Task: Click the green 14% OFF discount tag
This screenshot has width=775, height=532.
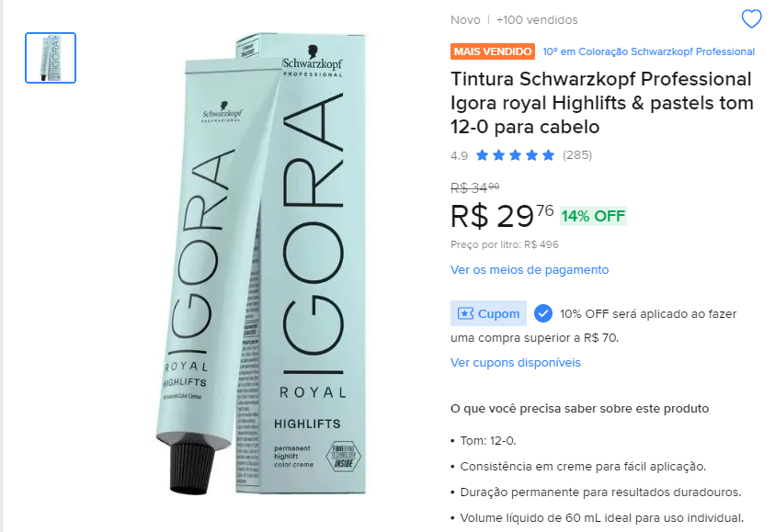Action: tap(593, 216)
